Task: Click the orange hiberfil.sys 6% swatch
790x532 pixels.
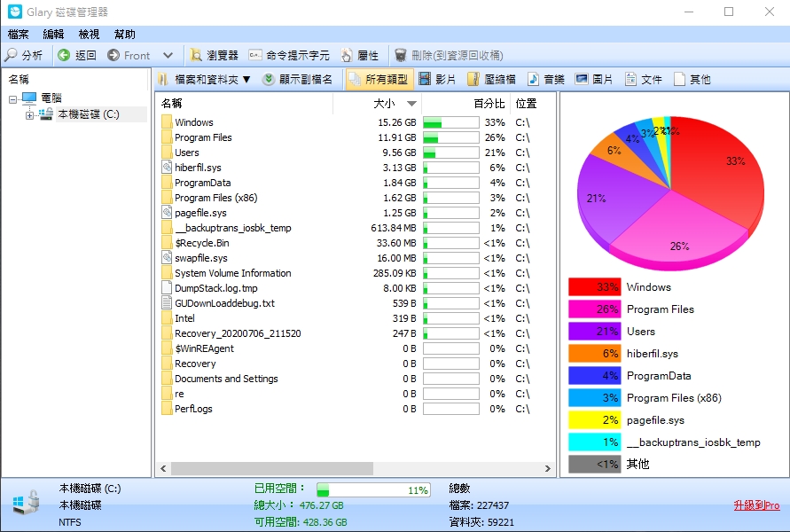Action: pos(594,353)
